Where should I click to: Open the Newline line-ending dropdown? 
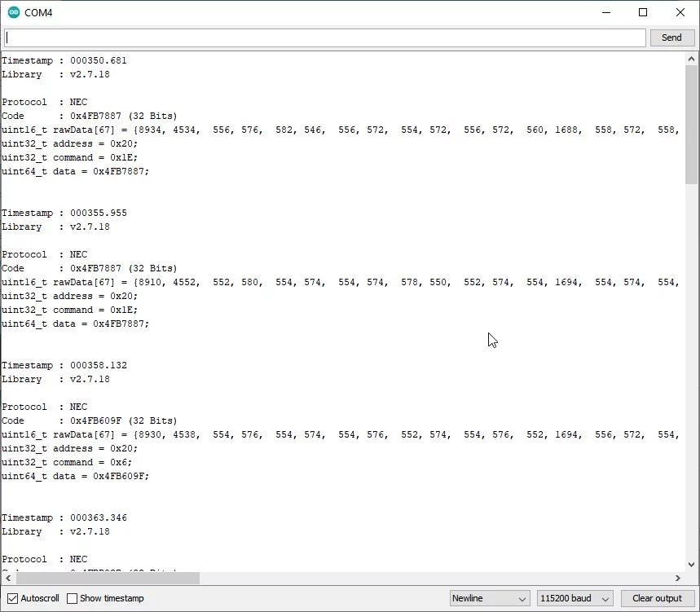tap(489, 598)
